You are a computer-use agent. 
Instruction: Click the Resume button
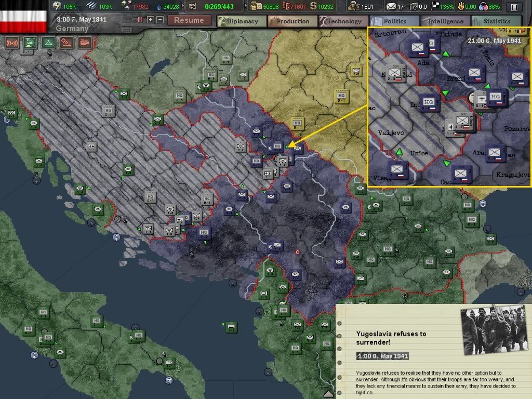(x=189, y=20)
